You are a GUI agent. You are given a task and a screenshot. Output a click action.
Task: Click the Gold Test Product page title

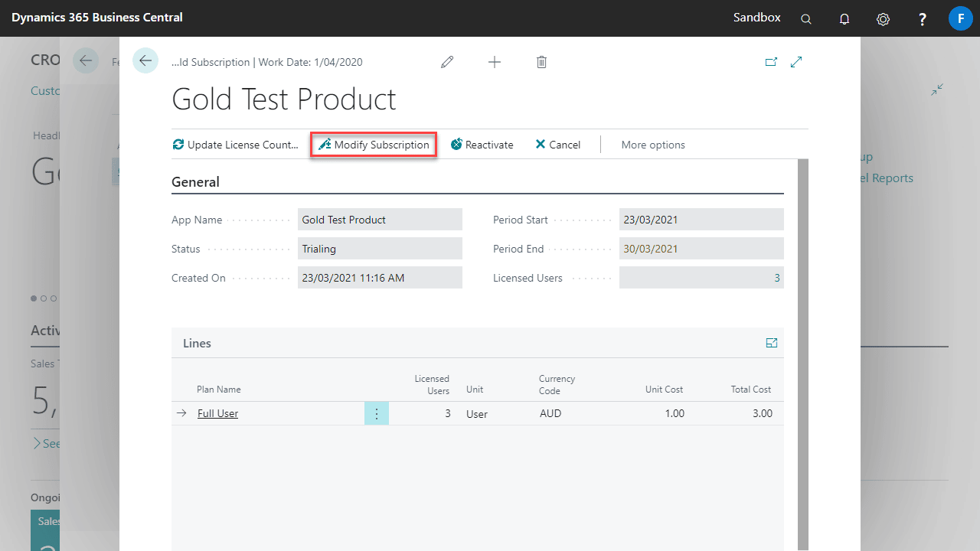coord(284,99)
